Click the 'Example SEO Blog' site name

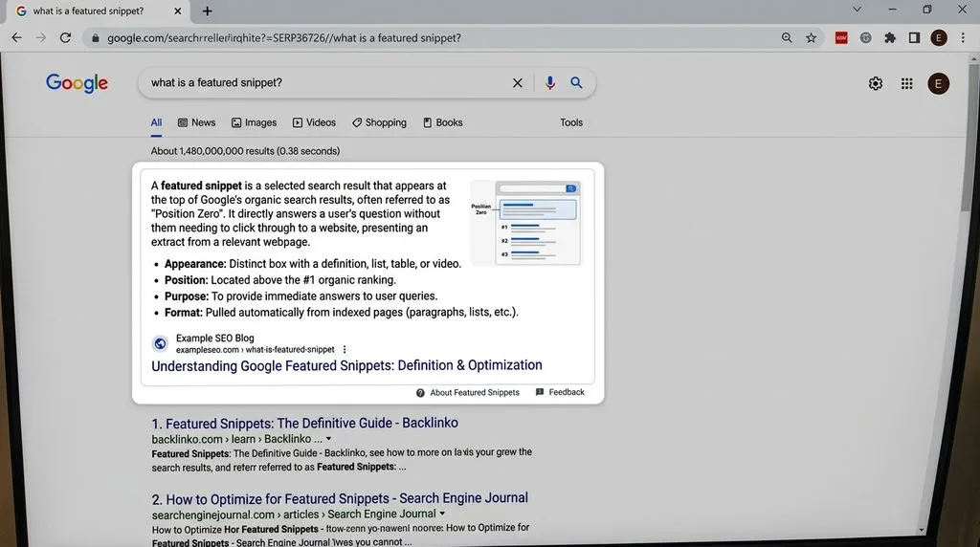[215, 338]
